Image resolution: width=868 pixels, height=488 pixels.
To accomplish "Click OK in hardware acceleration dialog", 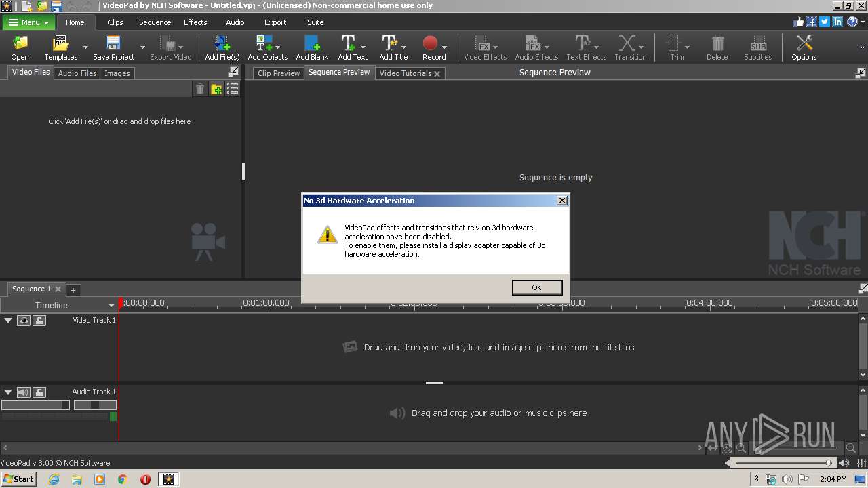I will [x=536, y=287].
